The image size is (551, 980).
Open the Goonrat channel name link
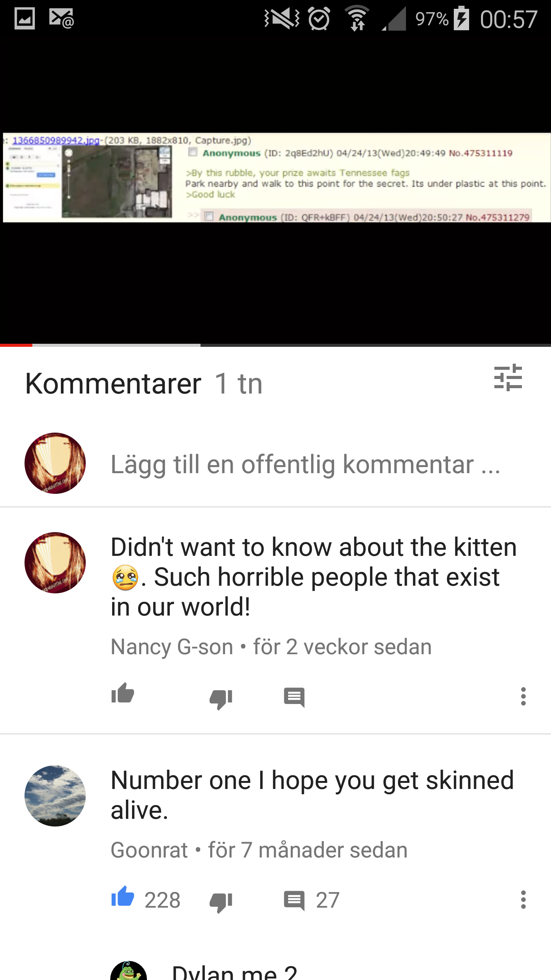click(x=149, y=850)
